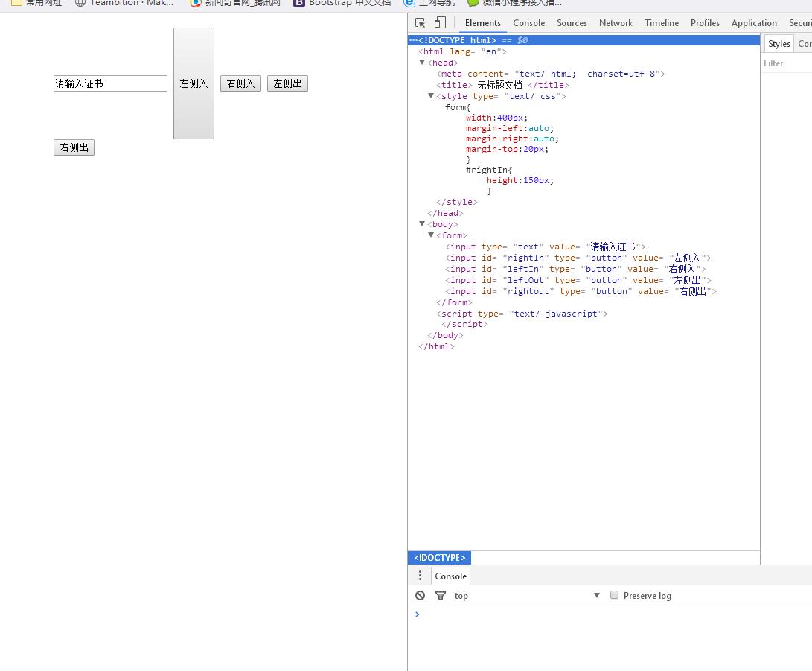Collapse the style element node

[431, 96]
